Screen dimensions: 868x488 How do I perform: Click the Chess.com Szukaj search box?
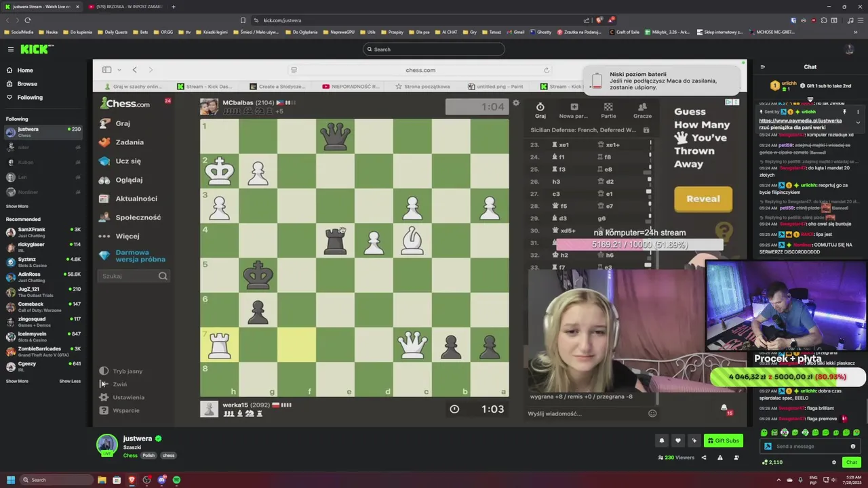(134, 276)
